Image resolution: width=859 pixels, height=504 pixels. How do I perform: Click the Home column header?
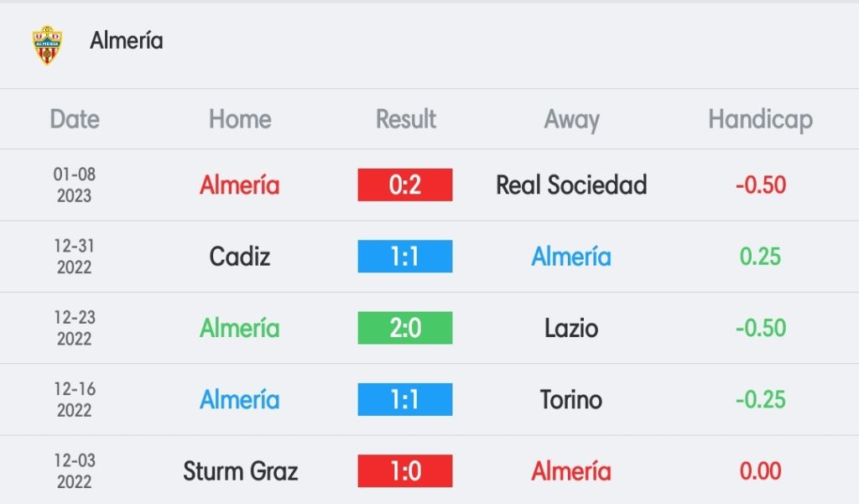point(240,119)
